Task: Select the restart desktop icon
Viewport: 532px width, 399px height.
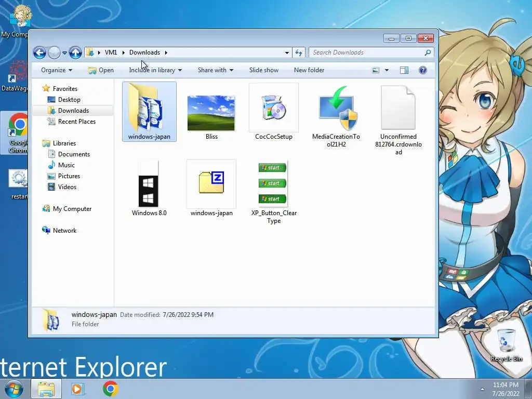Action: pos(18,184)
